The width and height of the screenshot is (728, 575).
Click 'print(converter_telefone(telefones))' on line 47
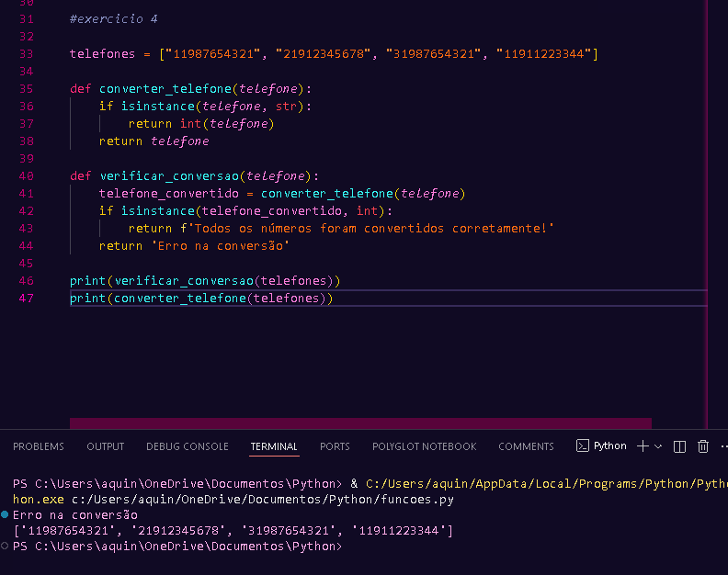pyautogui.click(x=201, y=298)
